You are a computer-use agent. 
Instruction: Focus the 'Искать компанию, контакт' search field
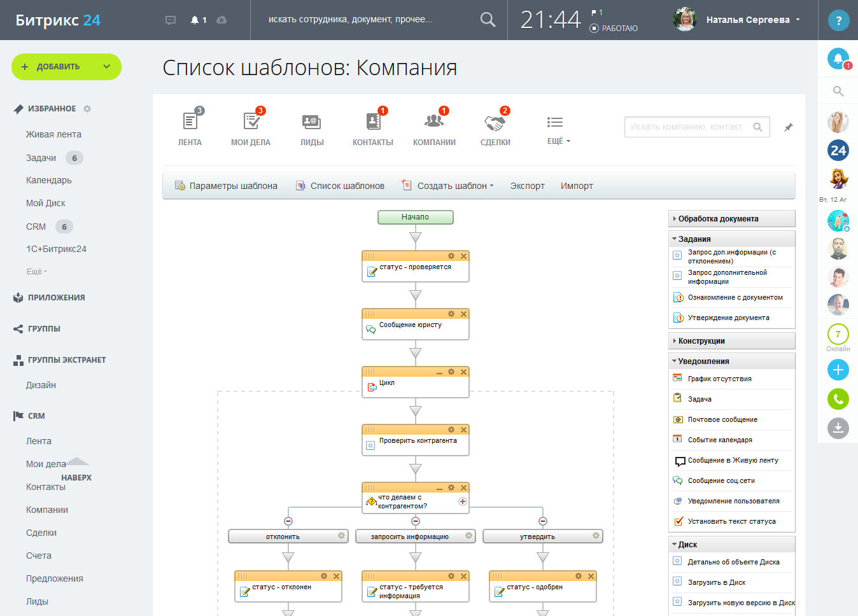tap(687, 127)
